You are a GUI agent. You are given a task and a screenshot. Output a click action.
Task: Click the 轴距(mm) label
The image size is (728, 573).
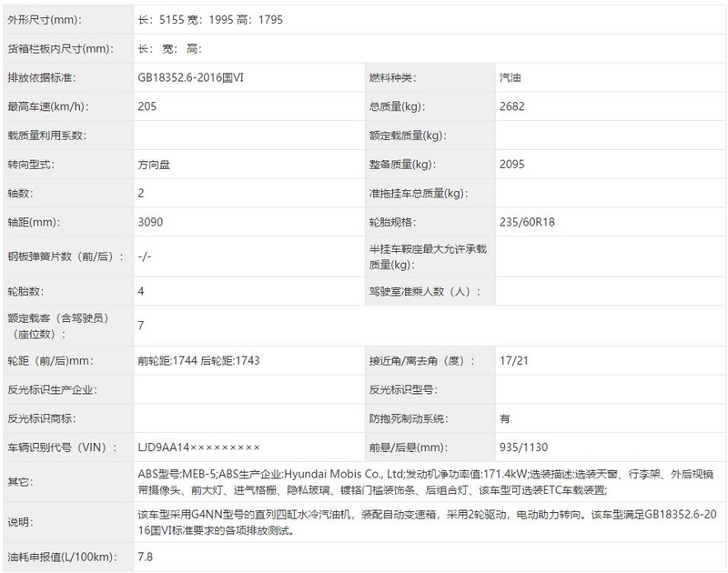click(34, 222)
